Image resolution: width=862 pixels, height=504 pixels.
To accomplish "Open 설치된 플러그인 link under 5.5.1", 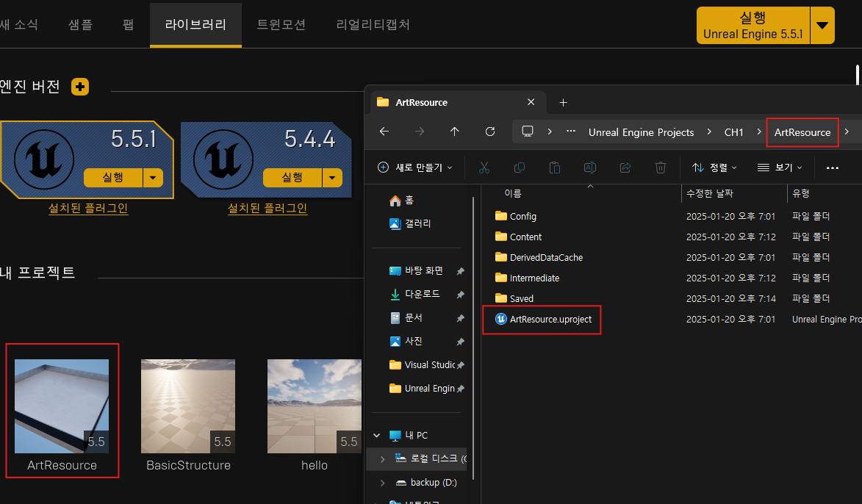I will 88,209.
